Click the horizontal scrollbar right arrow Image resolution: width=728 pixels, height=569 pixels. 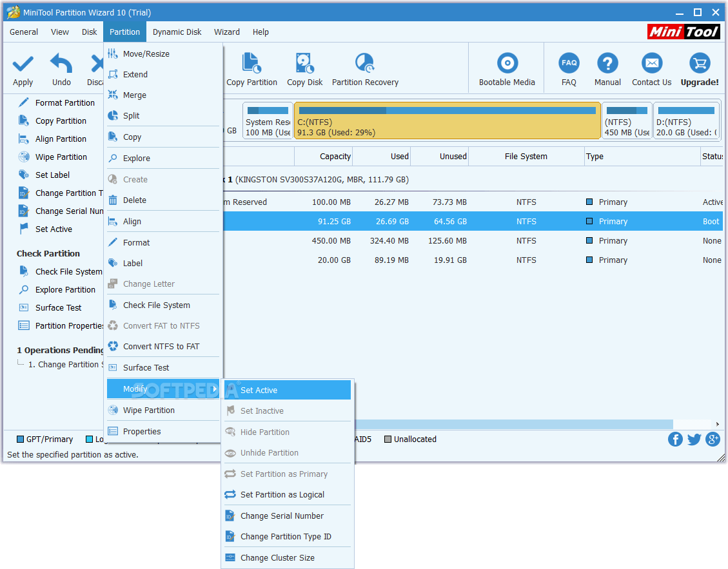coord(717,424)
